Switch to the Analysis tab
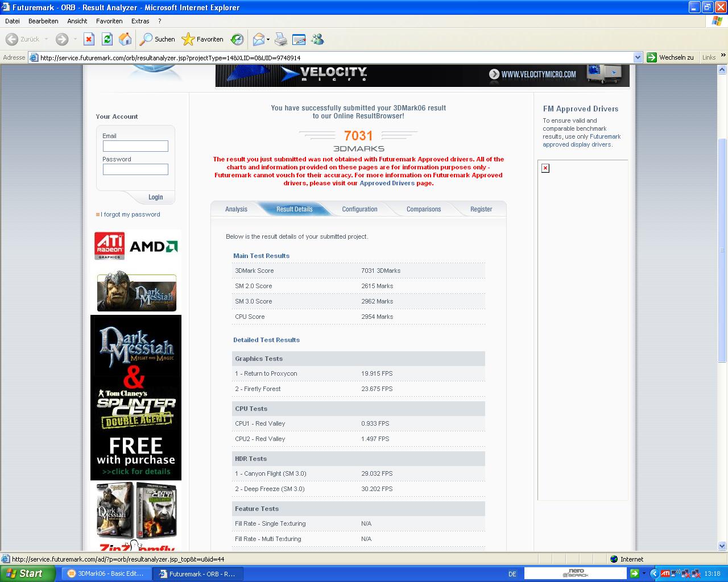The height and width of the screenshot is (582, 728). pyautogui.click(x=236, y=209)
